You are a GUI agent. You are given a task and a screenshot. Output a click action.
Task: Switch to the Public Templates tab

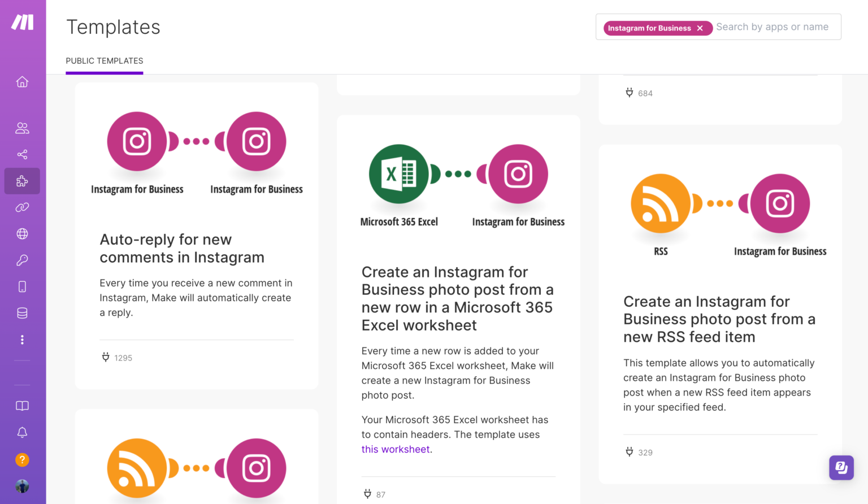pos(105,61)
